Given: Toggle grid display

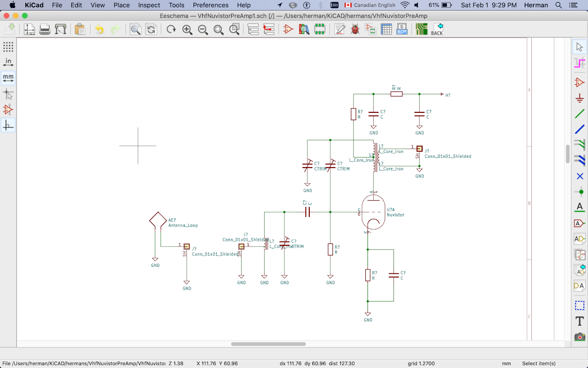Looking at the screenshot, I should [8, 47].
